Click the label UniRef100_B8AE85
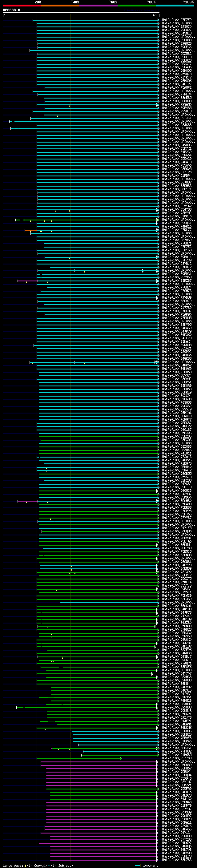 coord(177,98)
